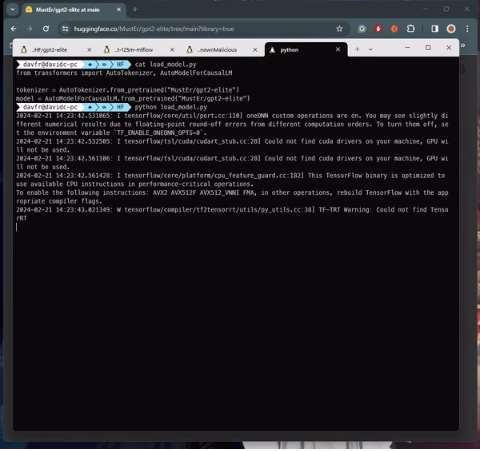The height and width of the screenshot is (451, 480).
Task: Bookmark this page with the star icon
Action: click(x=339, y=29)
